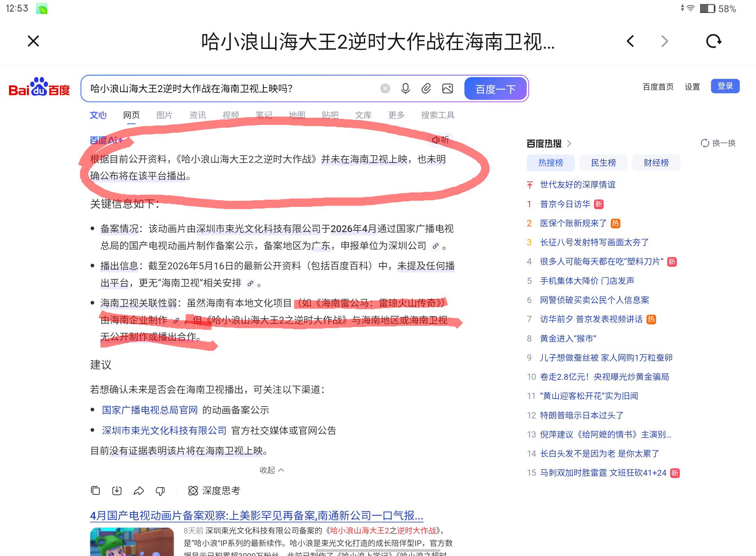The height and width of the screenshot is (556, 756).
Task: Start 深度思考 deep thinking
Action: [214, 491]
